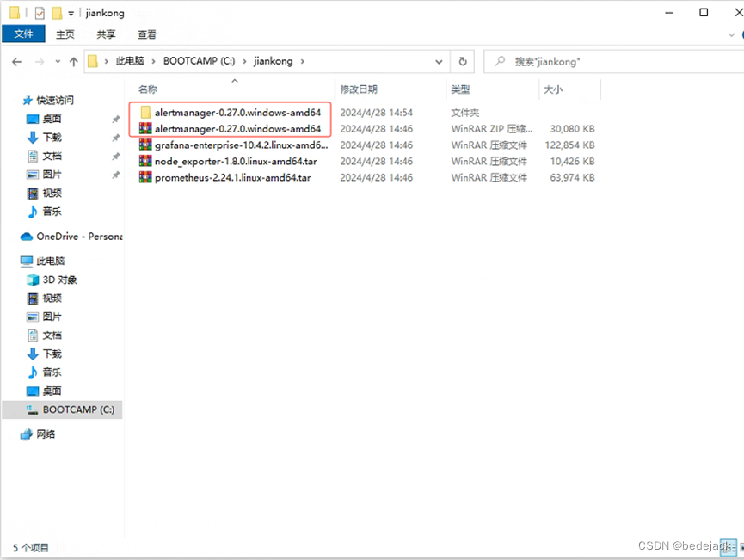The width and height of the screenshot is (744, 560).
Task: Open 视频 under quick access
Action: point(52,193)
